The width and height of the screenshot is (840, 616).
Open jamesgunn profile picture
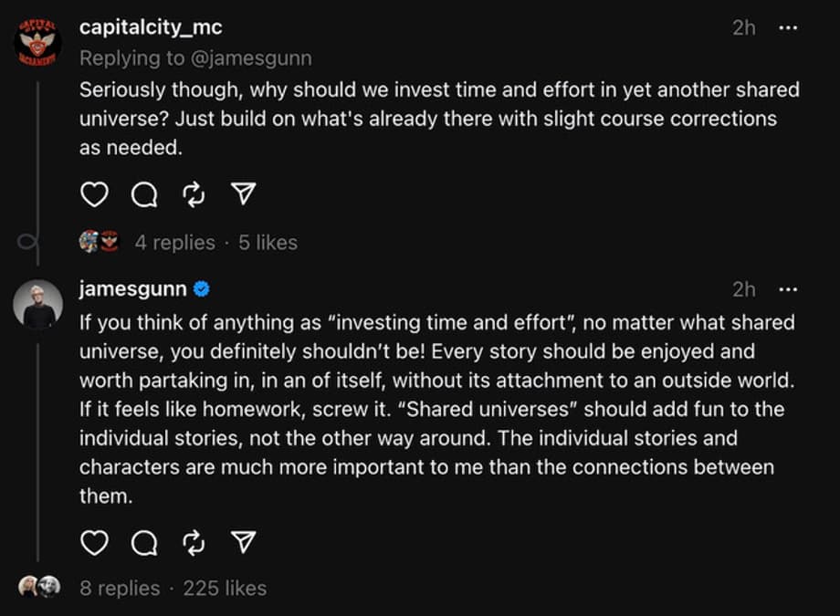(x=38, y=303)
